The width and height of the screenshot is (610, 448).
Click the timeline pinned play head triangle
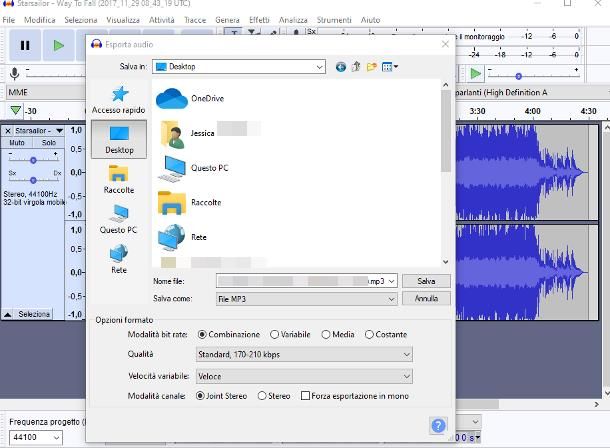coord(16,110)
